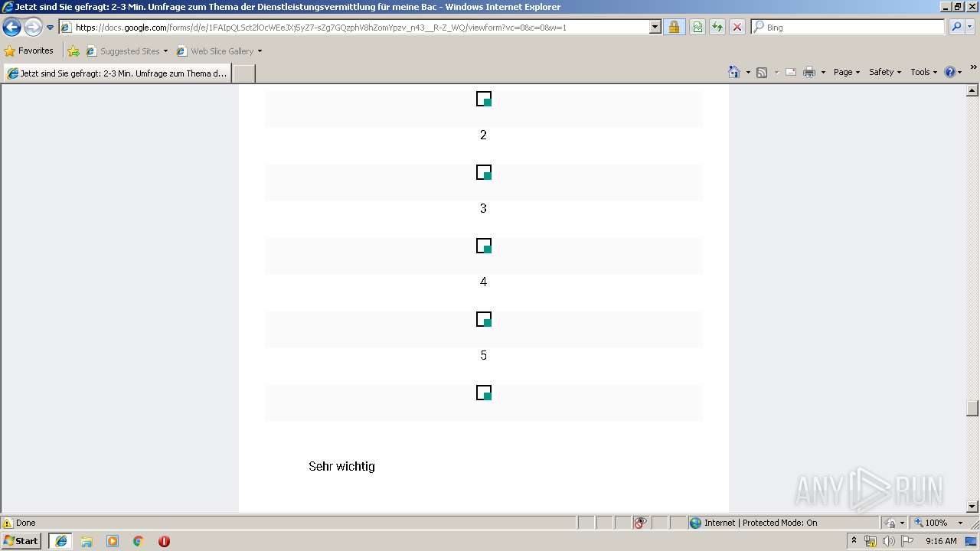Image resolution: width=980 pixels, height=551 pixels.
Task: Click the Read Mail envelope icon
Action: (791, 72)
